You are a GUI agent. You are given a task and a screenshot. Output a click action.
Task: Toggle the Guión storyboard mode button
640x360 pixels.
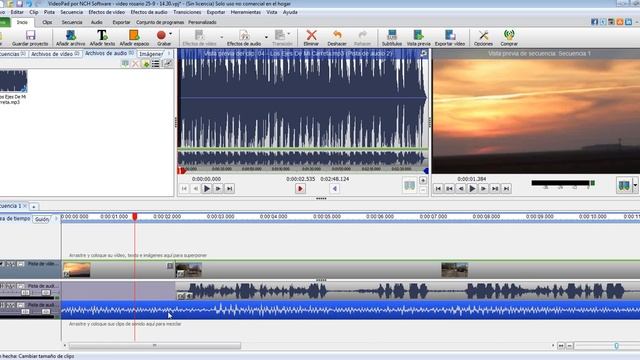pyautogui.click(x=42, y=219)
